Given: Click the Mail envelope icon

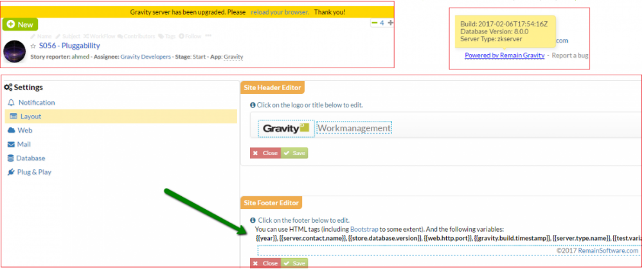Looking at the screenshot, I should coord(11,144).
